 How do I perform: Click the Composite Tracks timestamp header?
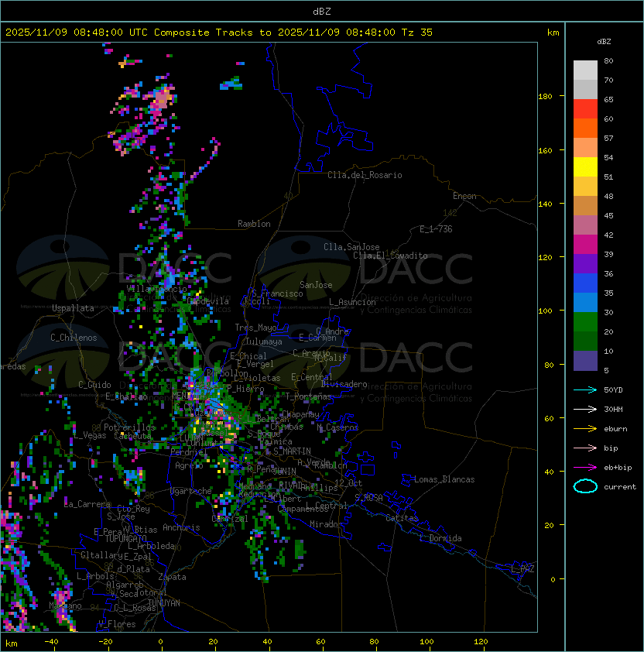tap(219, 33)
